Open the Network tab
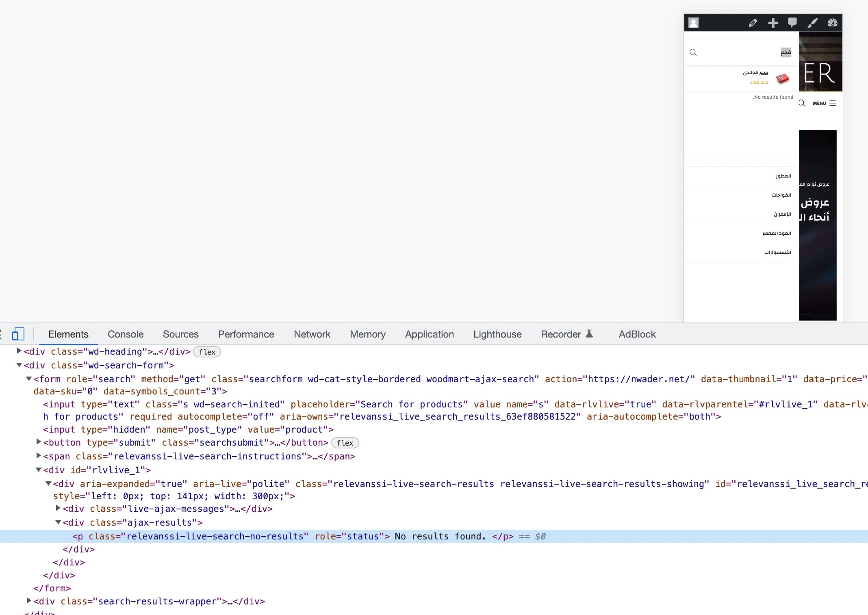The width and height of the screenshot is (868, 615). coord(312,334)
